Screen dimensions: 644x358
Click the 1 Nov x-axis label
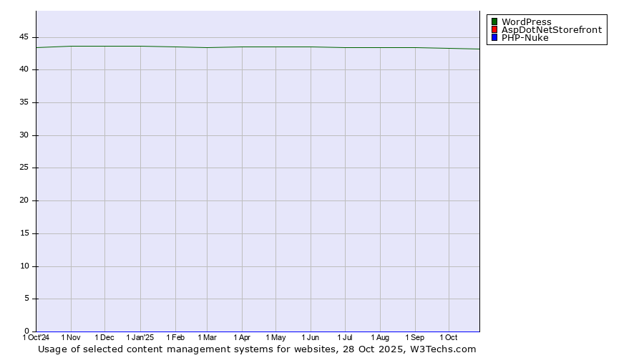(71, 337)
